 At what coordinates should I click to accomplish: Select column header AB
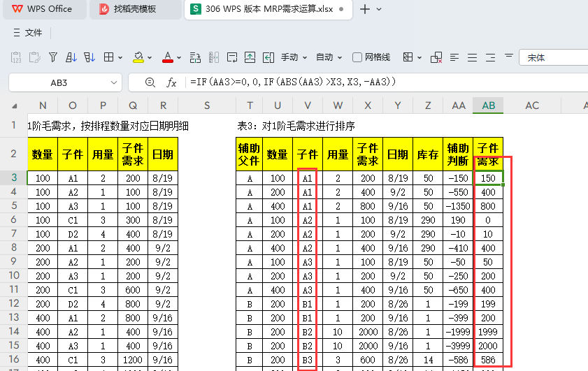(x=488, y=106)
